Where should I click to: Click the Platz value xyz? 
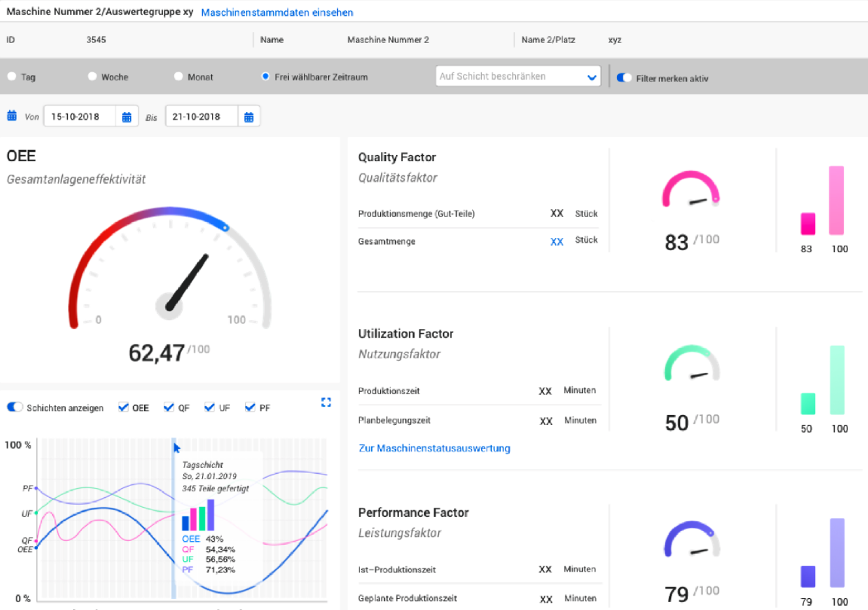(615, 40)
